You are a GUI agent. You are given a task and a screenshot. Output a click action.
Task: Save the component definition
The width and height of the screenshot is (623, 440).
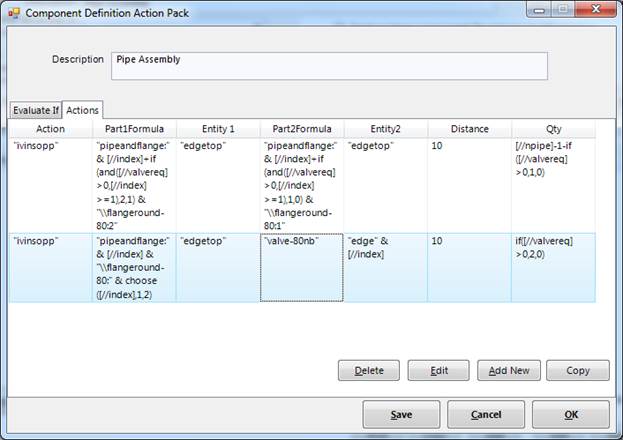pos(400,414)
